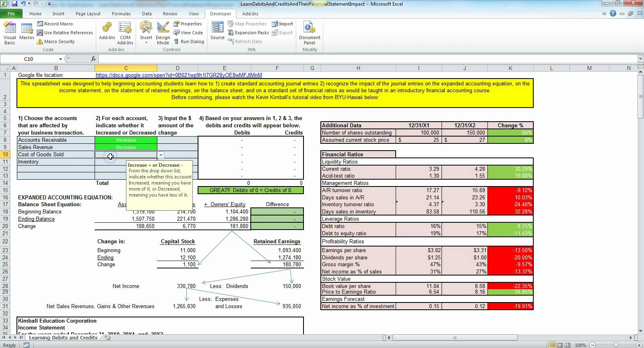Expand the Name Box dropdown
The image size is (644, 348).
click(x=60, y=59)
